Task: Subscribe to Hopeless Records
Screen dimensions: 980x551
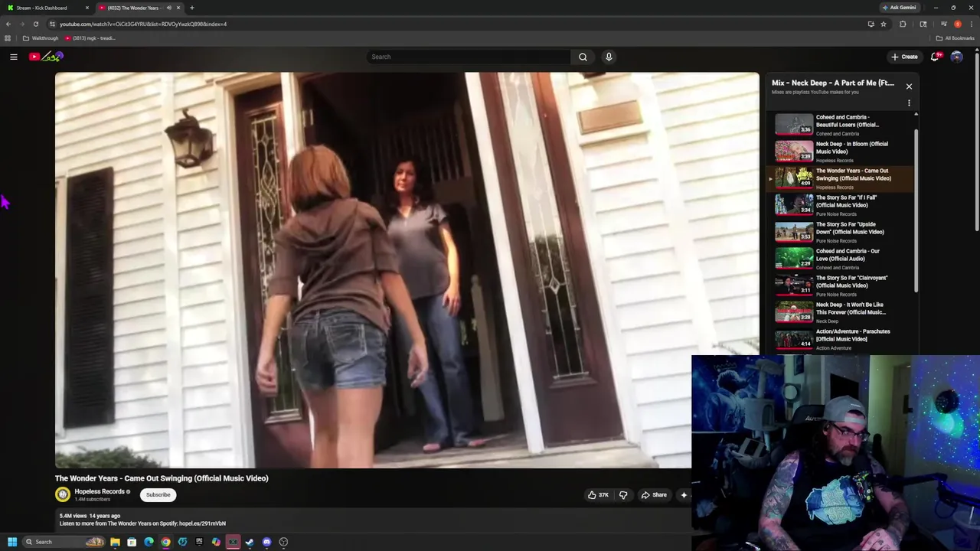Action: click(x=158, y=494)
